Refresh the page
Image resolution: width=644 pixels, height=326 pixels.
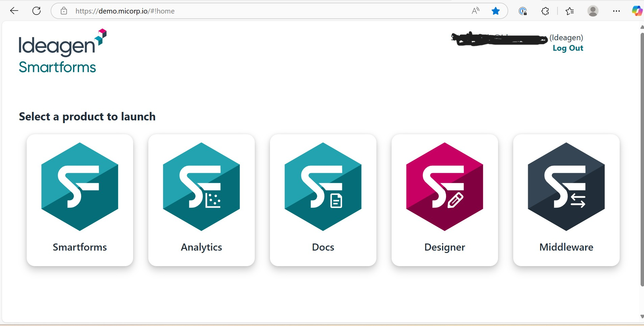(x=36, y=11)
